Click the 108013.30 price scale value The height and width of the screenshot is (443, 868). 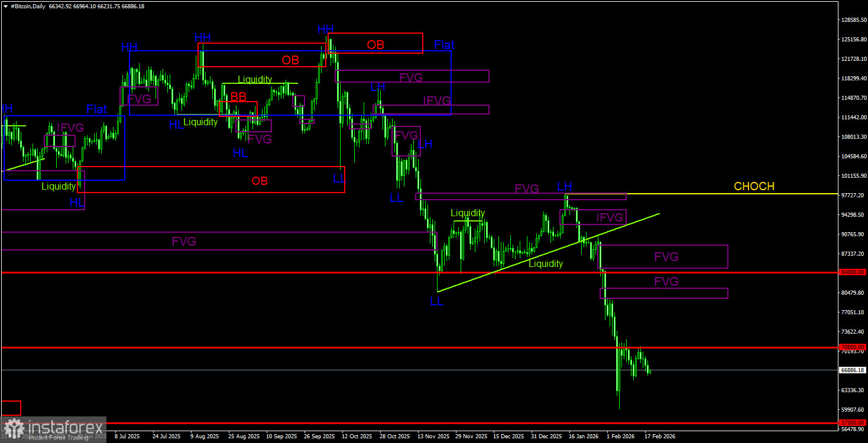(854, 137)
